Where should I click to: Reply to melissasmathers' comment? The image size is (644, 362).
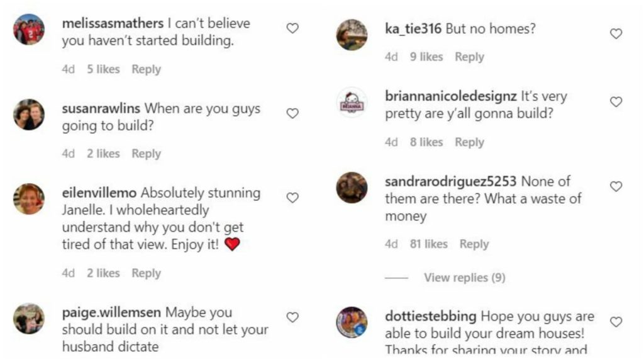click(x=146, y=69)
